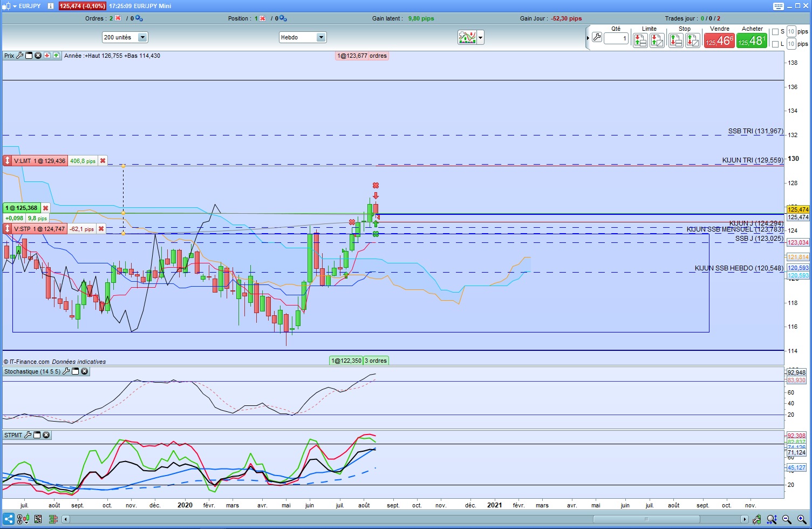Open Stochastique wrench settings

tap(66, 371)
